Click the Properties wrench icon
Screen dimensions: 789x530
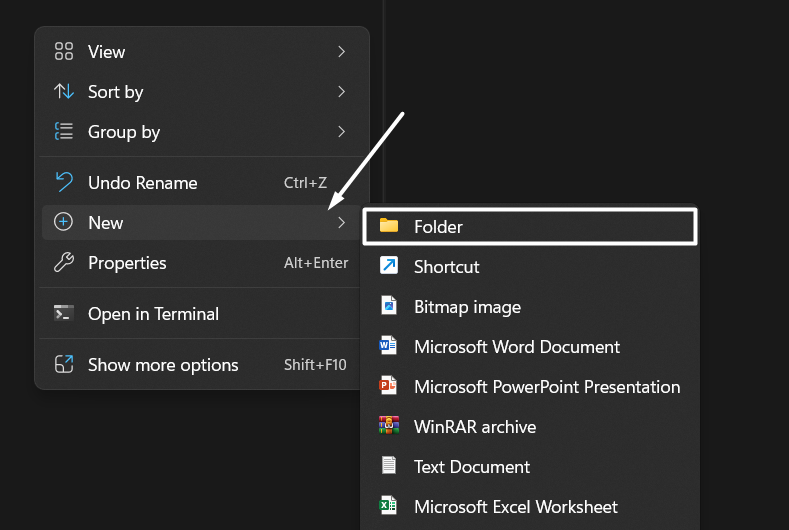click(x=64, y=263)
